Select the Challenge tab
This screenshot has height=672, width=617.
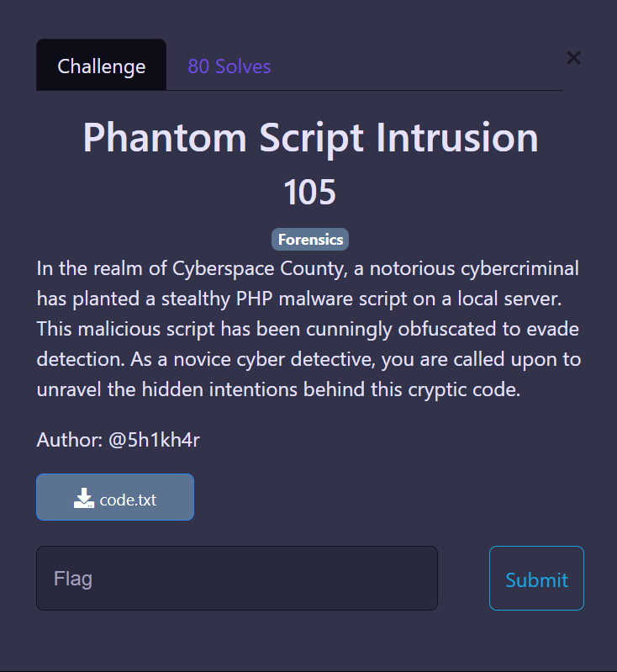pyautogui.click(x=101, y=66)
